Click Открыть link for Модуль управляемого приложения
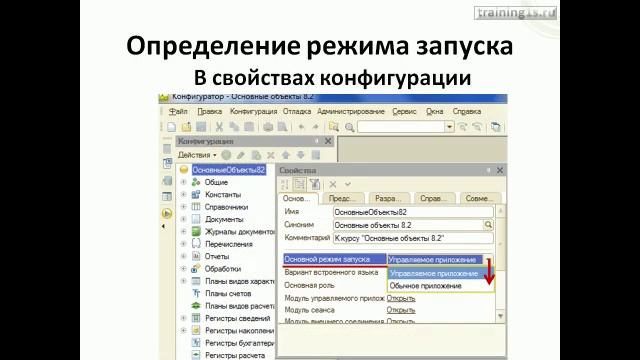640x360 pixels. click(401, 298)
